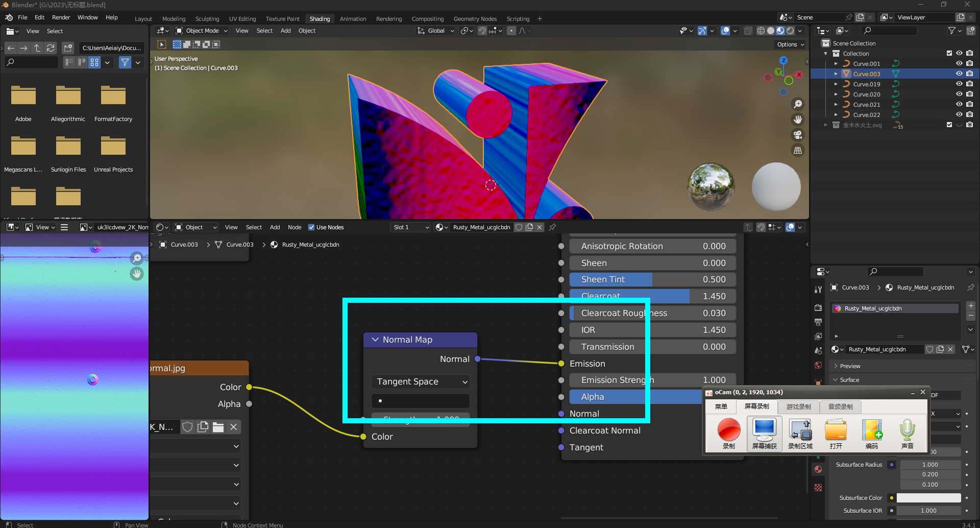Select the Tweak tool in viewport
This screenshot has height=528, width=980.
(162, 44)
